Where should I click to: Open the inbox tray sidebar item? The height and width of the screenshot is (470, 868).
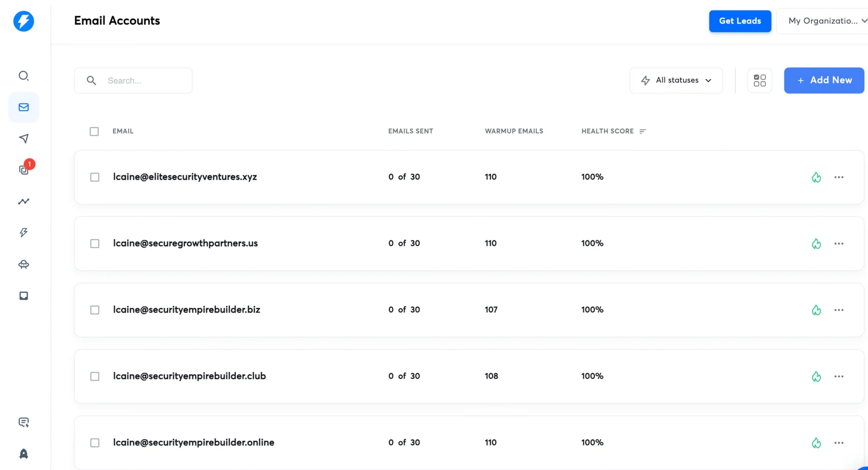tap(23, 296)
